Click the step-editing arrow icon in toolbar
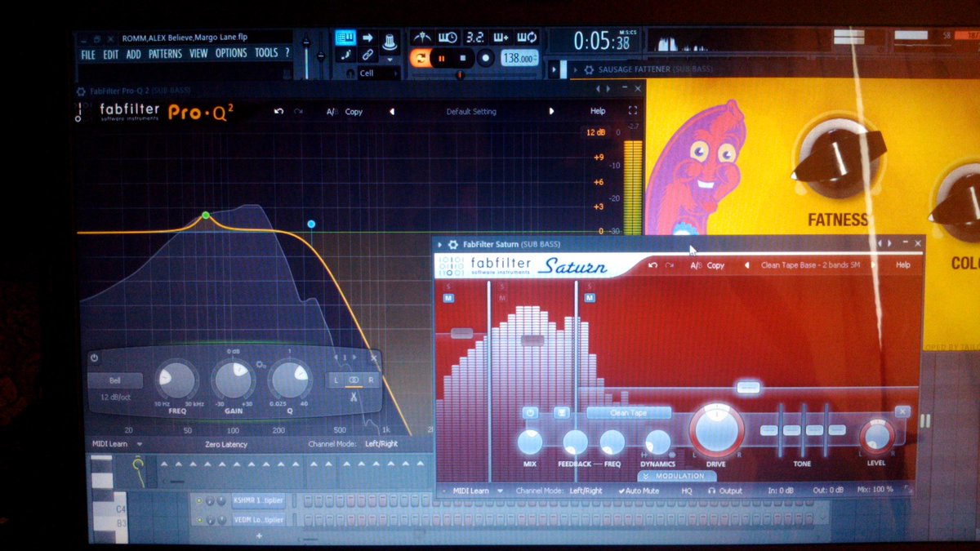 click(367, 38)
